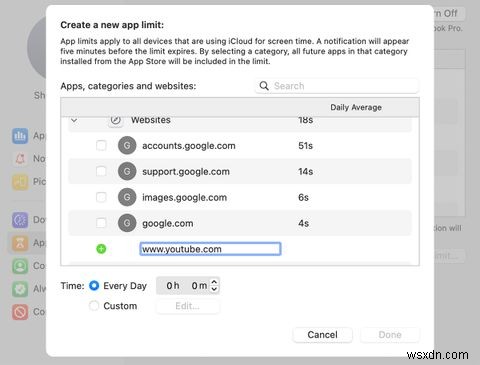
Task: Check the google.com checkbox
Action: coord(101,223)
